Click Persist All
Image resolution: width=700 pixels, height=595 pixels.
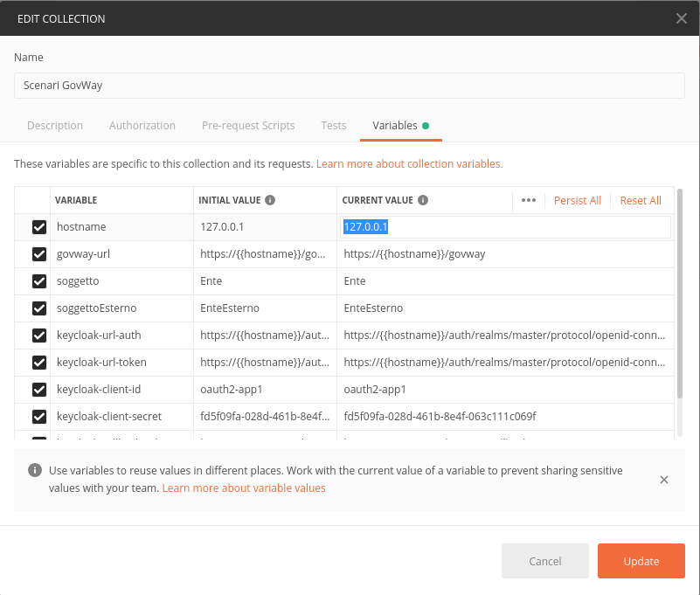coord(578,200)
